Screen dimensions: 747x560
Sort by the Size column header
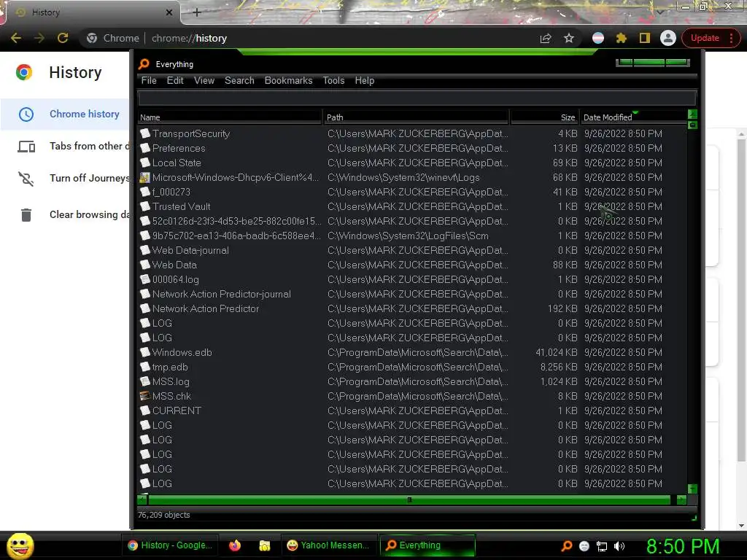pos(544,117)
